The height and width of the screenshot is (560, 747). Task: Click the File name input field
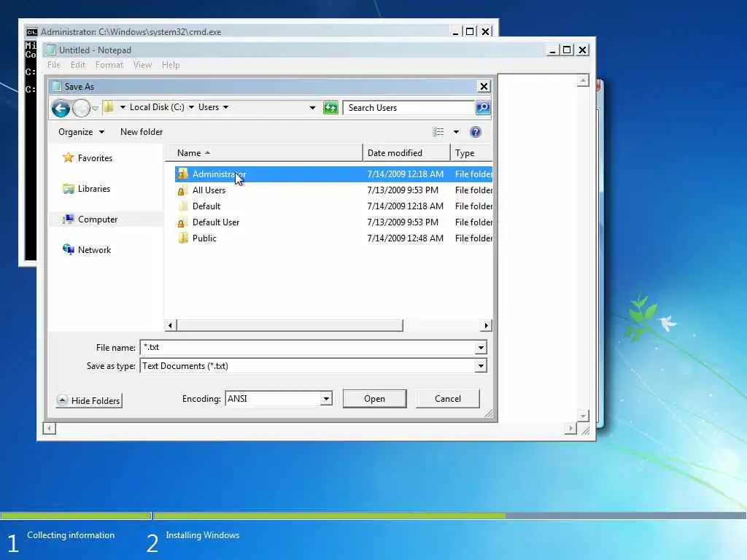point(308,348)
